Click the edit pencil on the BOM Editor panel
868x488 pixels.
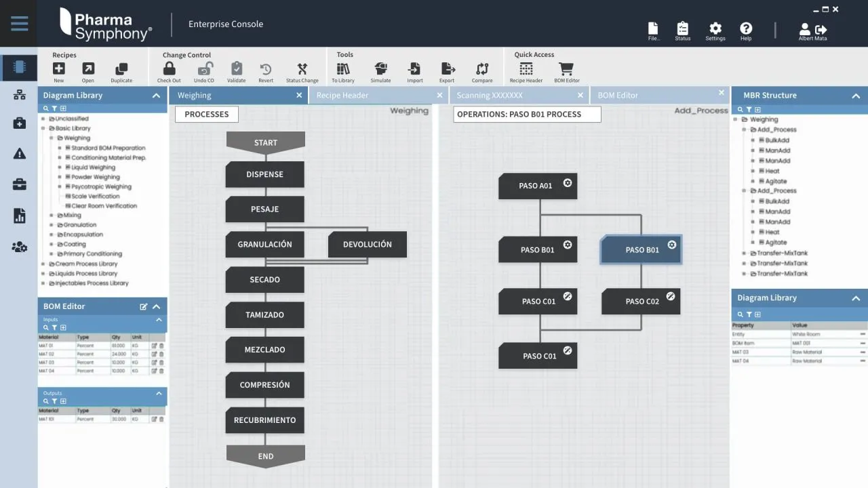pos(143,306)
